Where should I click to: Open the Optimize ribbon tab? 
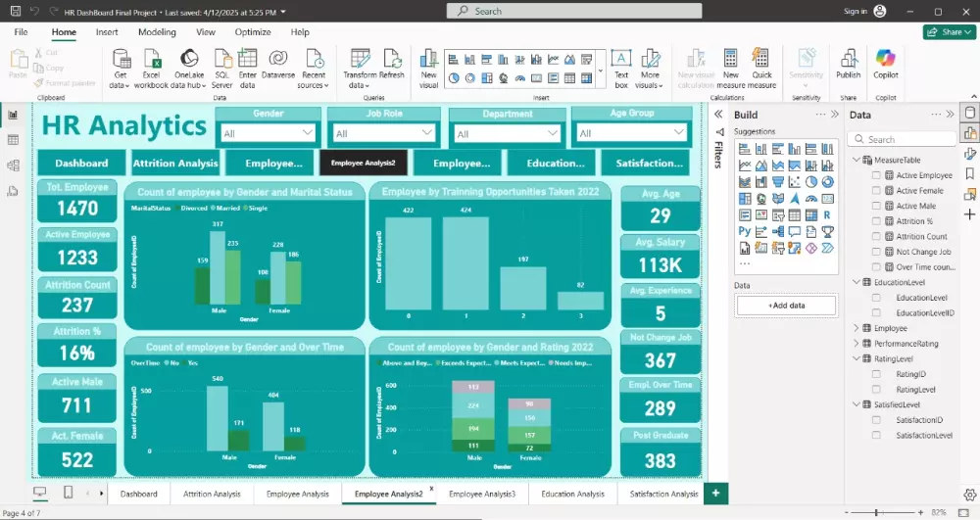click(253, 32)
